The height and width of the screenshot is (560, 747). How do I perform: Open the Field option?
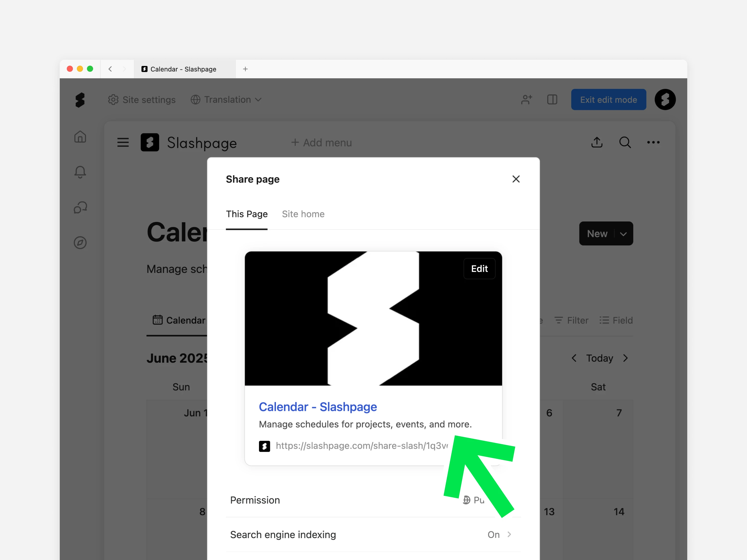pyautogui.click(x=616, y=320)
